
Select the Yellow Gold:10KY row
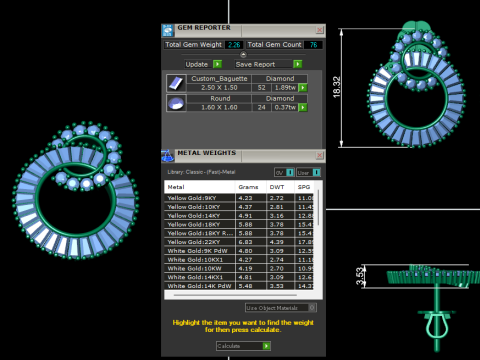[239, 207]
